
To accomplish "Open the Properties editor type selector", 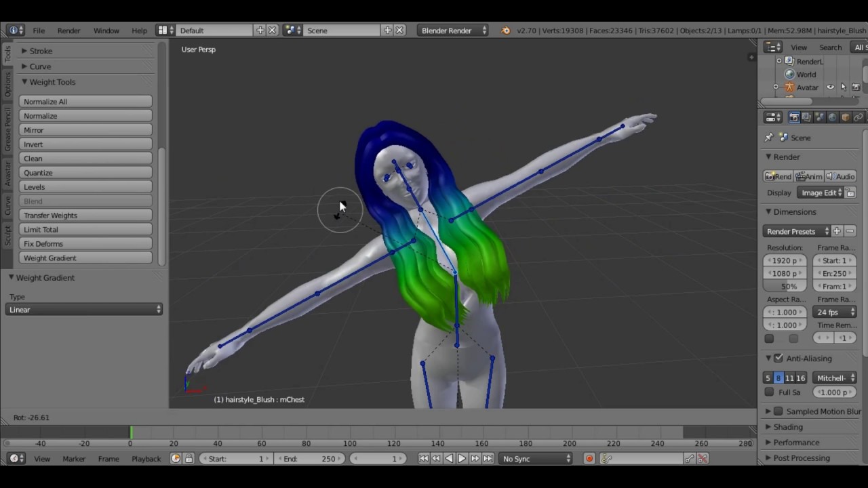I will (773, 117).
